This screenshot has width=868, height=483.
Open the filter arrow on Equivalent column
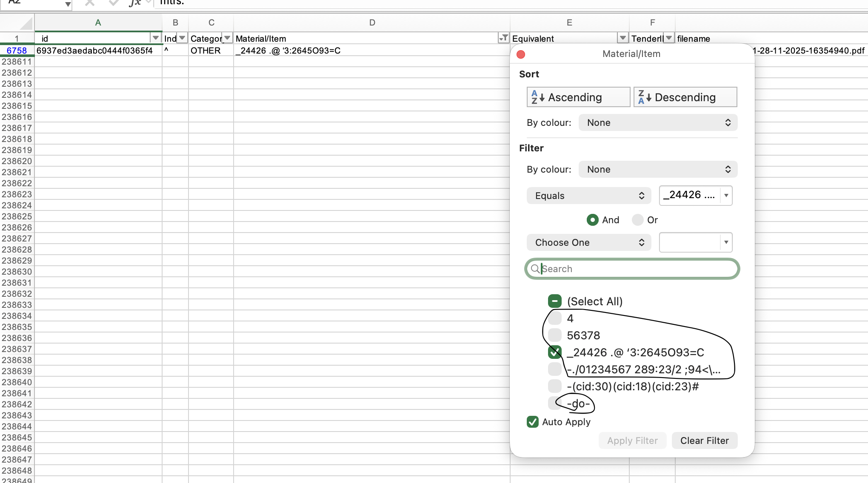click(x=623, y=38)
